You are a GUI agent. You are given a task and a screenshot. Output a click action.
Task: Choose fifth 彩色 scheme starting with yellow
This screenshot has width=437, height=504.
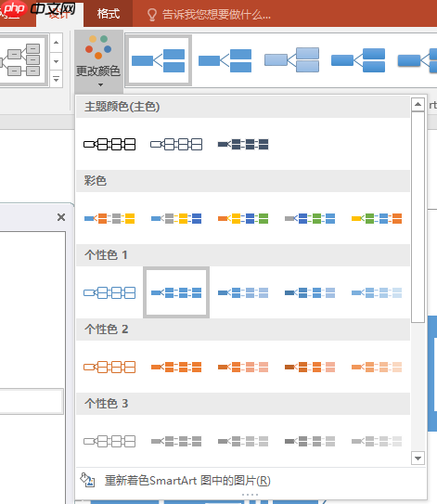[x=377, y=218]
